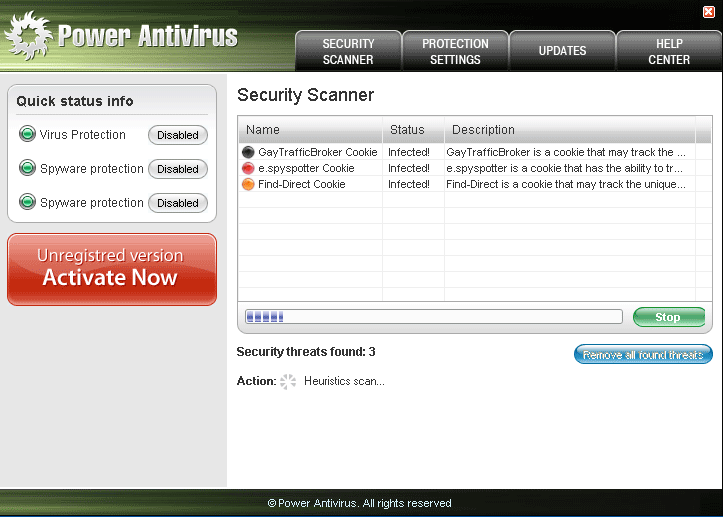The width and height of the screenshot is (723, 517).
Task: Sort the list by the Name column
Action: coord(310,130)
